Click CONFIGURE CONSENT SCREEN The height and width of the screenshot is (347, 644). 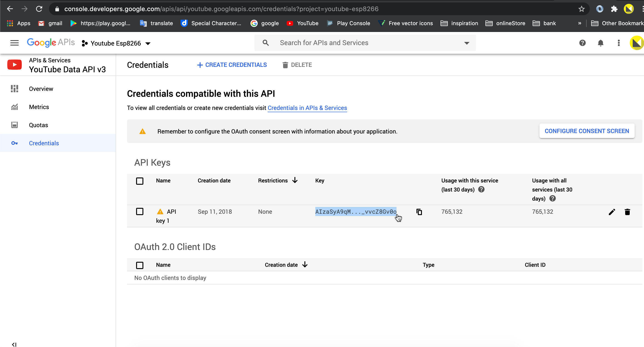(587, 131)
